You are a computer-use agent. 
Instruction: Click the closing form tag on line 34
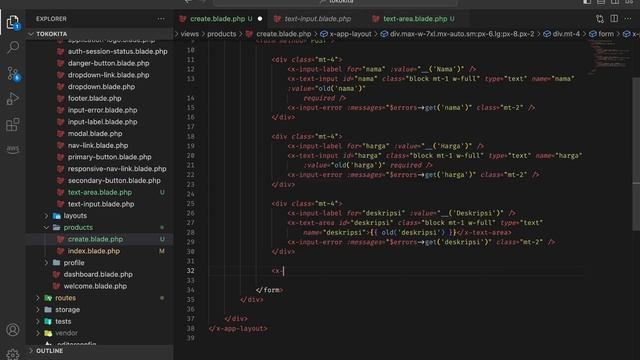(x=269, y=290)
